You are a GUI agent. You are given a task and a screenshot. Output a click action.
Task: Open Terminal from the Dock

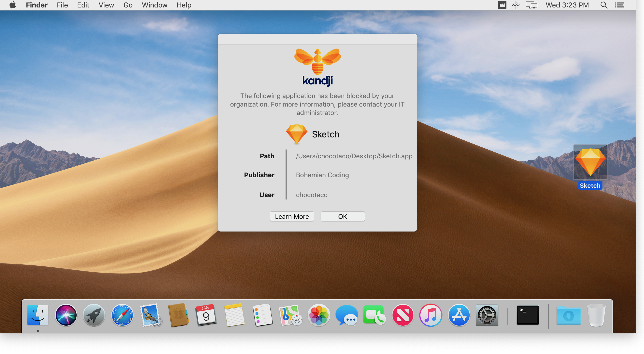528,315
